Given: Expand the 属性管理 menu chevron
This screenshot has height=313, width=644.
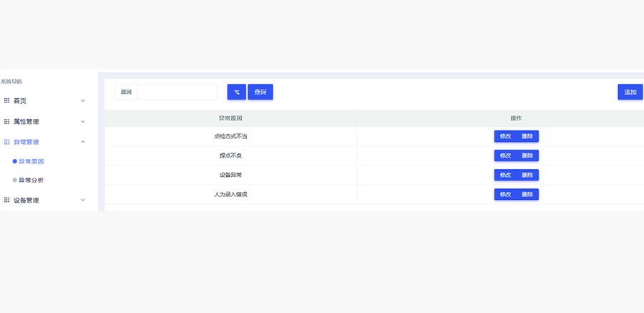Looking at the screenshot, I should [x=83, y=122].
